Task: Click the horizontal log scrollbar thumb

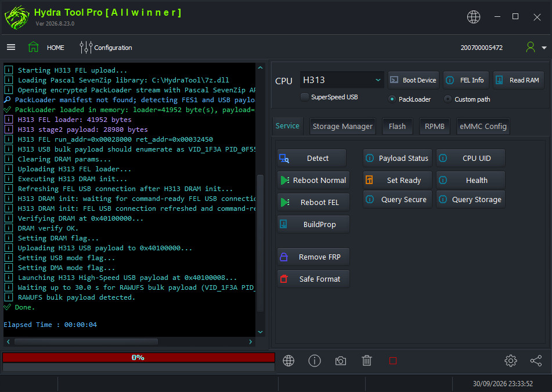Action: pyautogui.click(x=86, y=341)
